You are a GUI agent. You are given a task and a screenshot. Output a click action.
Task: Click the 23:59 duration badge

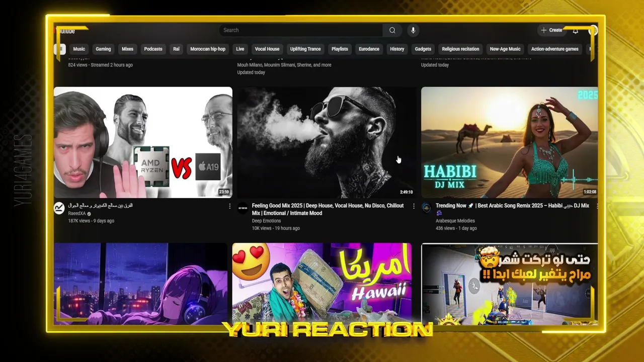click(x=224, y=192)
